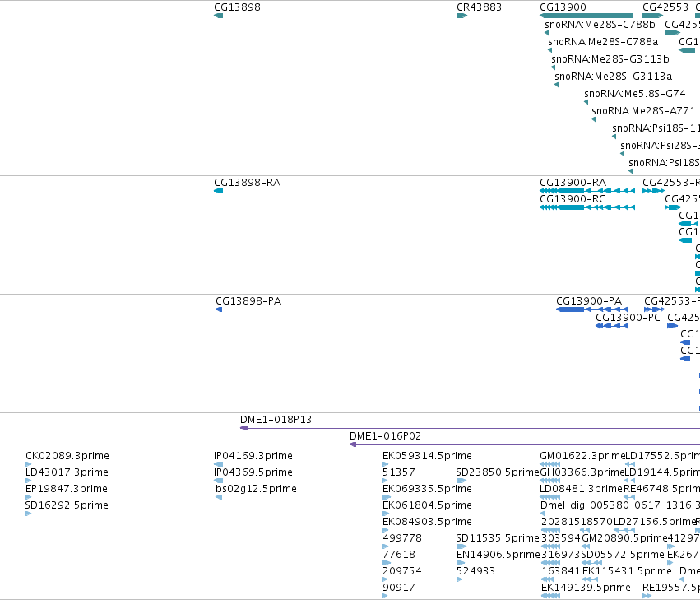Click the SD23850.5prime EST arrow glyph
The width and height of the screenshot is (700, 600).
461,481
